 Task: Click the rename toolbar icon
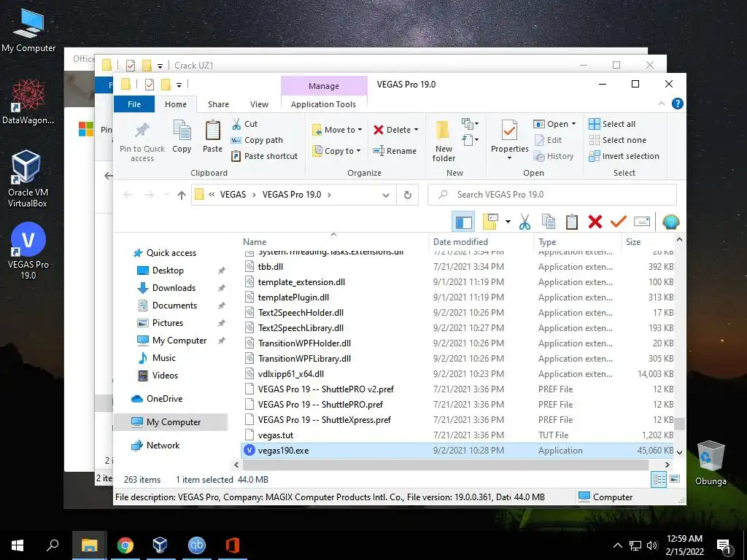coord(642,222)
